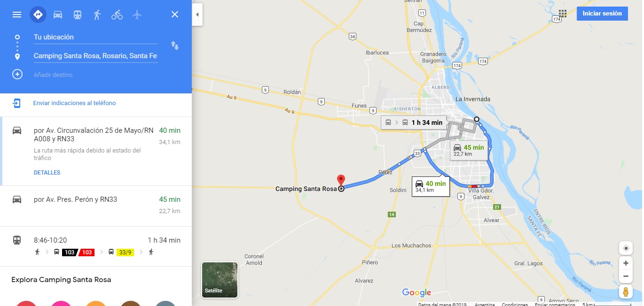The image size is (644, 306).
Task: Open the hamburger main menu
Action: [x=17, y=15]
